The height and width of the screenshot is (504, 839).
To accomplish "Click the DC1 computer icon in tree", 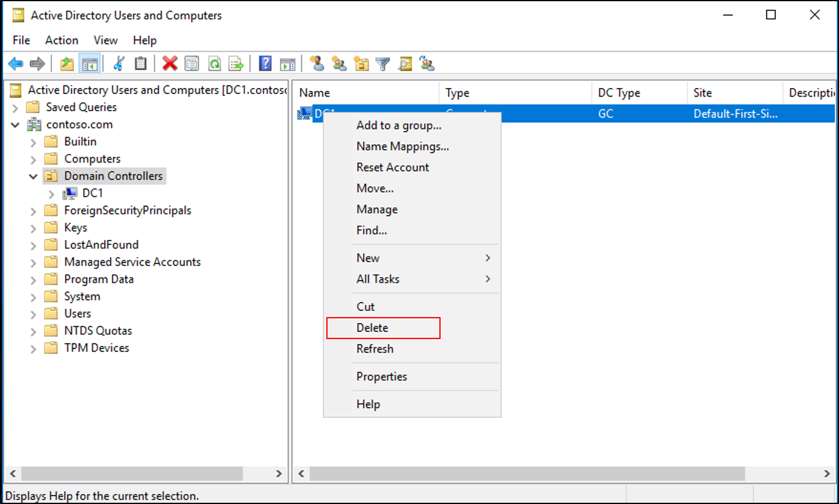I will [70, 193].
